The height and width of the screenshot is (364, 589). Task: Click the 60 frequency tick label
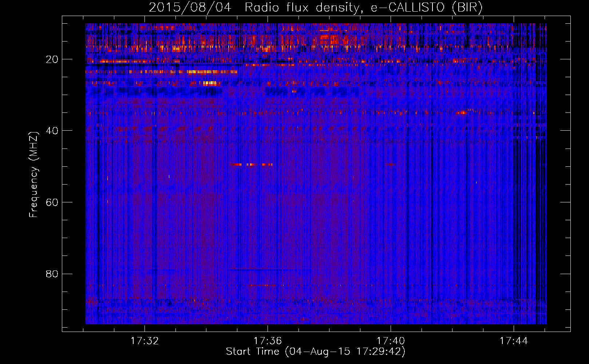52,202
